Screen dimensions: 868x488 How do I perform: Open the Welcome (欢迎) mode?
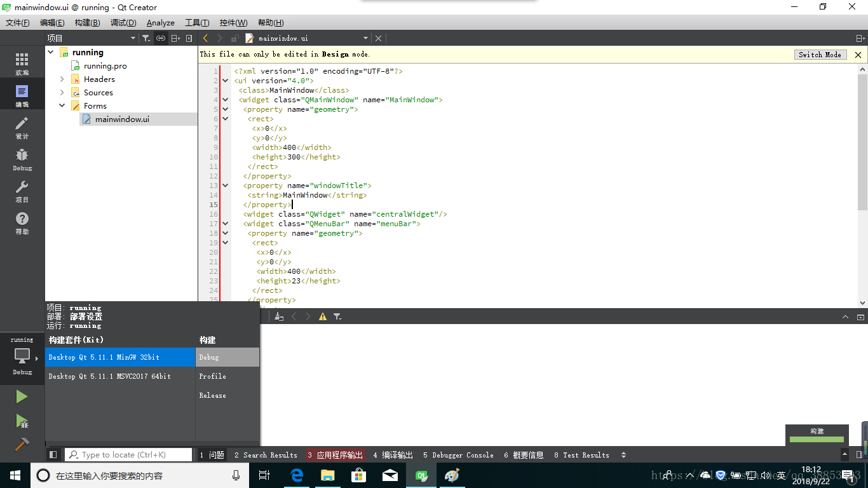[22, 64]
